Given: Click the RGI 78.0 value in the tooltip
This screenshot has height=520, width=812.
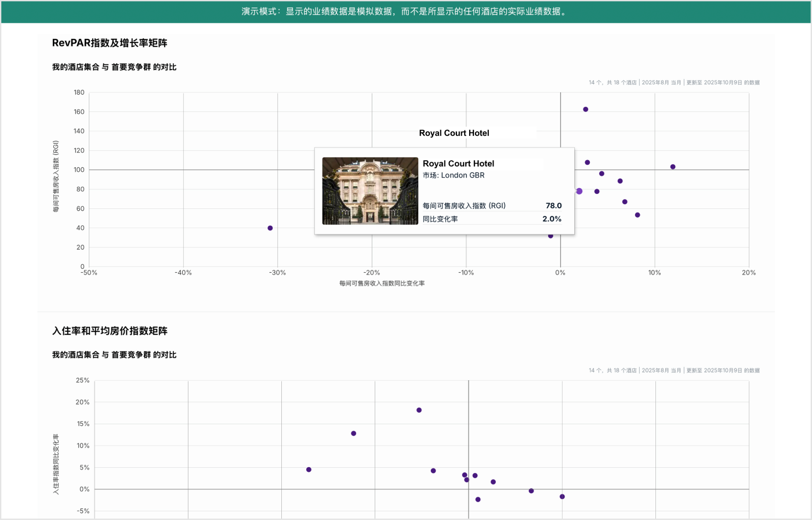Looking at the screenshot, I should click(553, 205).
